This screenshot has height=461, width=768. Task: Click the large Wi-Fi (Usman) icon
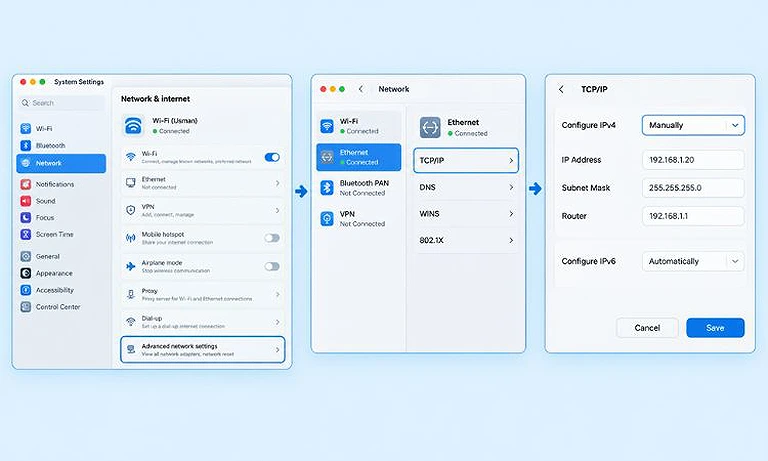pyautogui.click(x=133, y=125)
